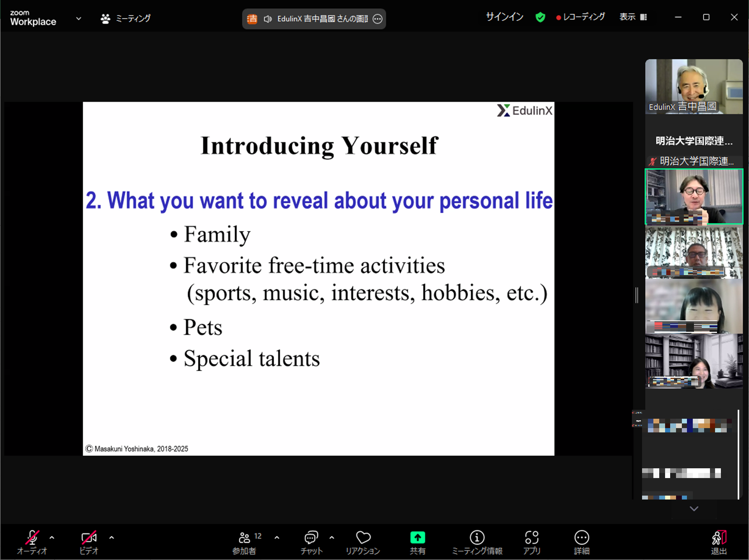Screen dimensions: 749x560
Task: Open the View (表示) layout menu
Action: pyautogui.click(x=633, y=17)
